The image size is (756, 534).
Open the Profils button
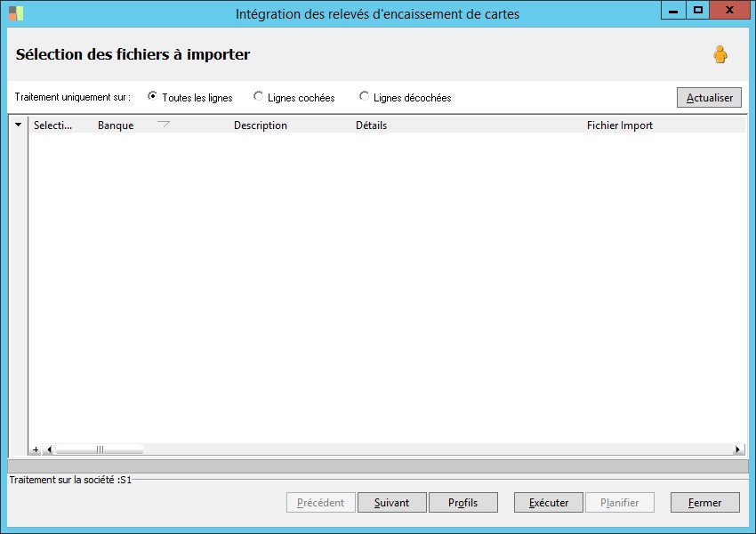[x=462, y=503]
